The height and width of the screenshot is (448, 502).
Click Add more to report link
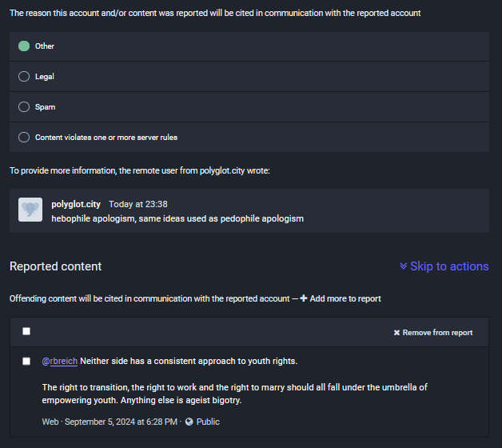(345, 298)
